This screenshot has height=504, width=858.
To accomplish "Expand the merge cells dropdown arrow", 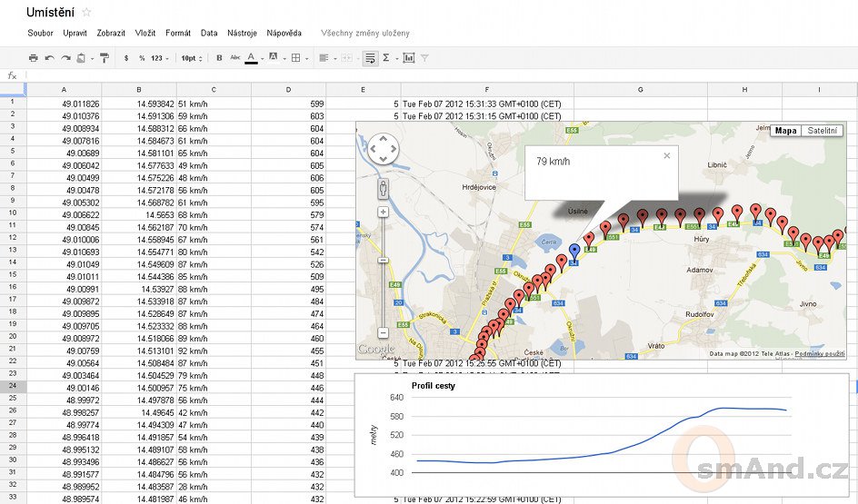I will pyautogui.click(x=357, y=58).
